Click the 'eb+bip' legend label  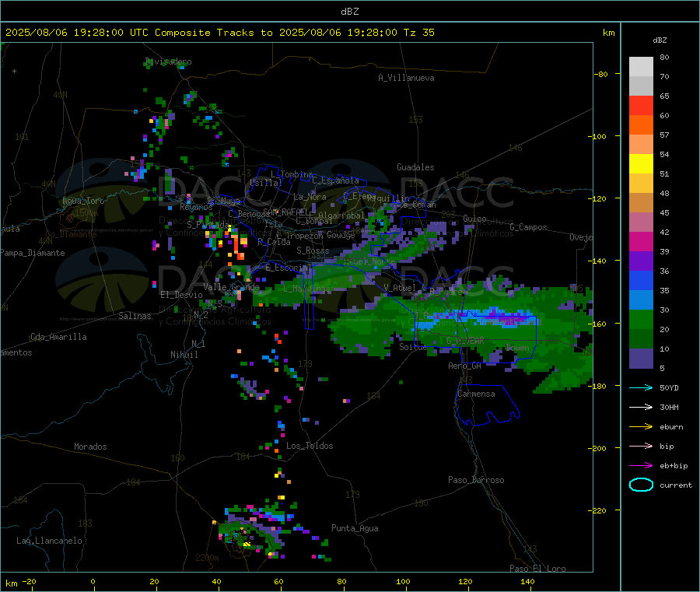pyautogui.click(x=674, y=466)
